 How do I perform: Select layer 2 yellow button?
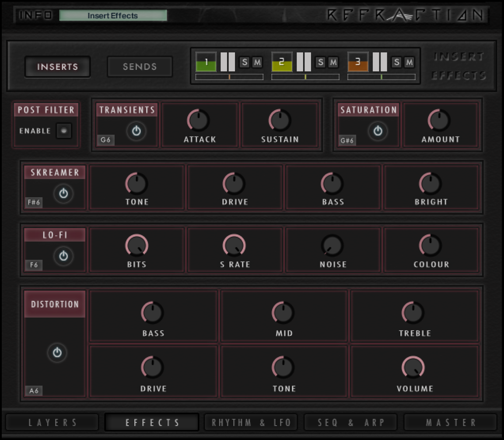282,62
